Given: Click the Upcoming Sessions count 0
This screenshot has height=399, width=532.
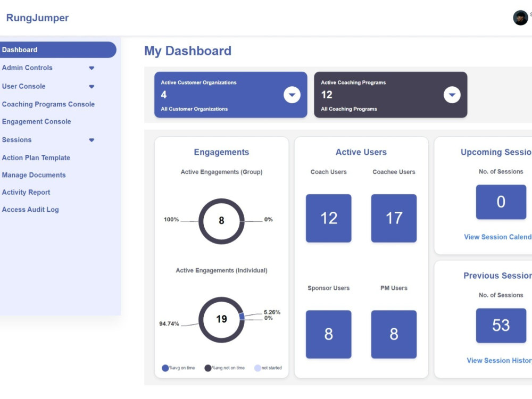Looking at the screenshot, I should [501, 202].
